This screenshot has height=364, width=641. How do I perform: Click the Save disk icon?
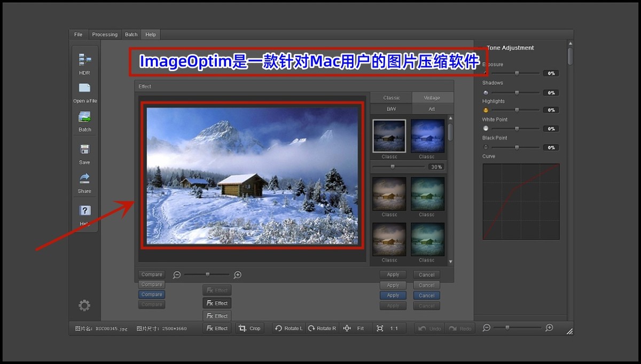click(x=84, y=150)
